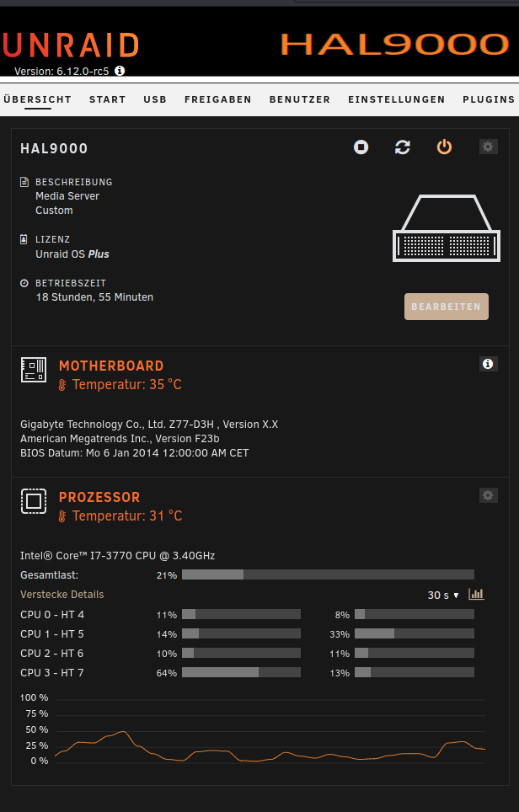Click the stop array icon

(x=361, y=147)
